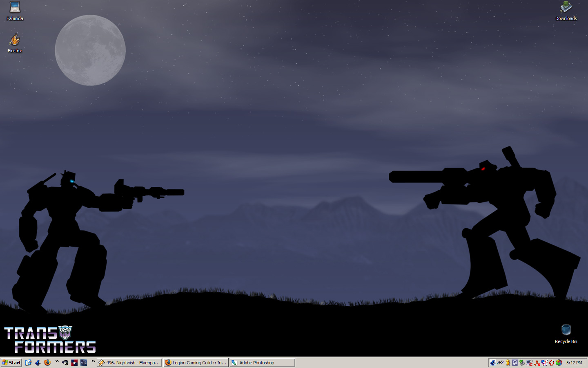Select the Recycle Bin icon
The image size is (588, 368).
coord(566,334)
